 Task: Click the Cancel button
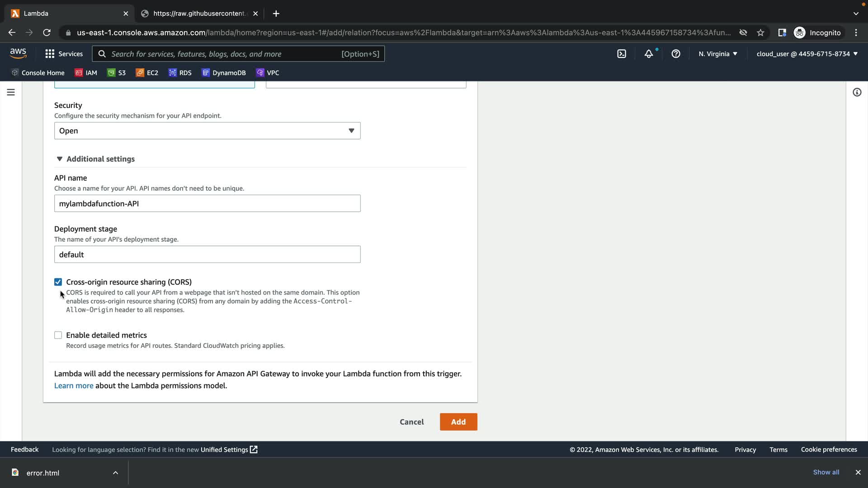(x=411, y=422)
